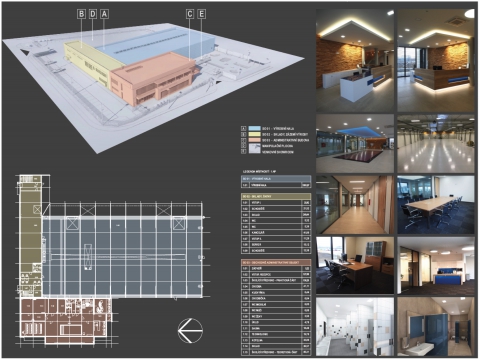Click the black triangle entry marker at the site's left edge

(24, 52)
